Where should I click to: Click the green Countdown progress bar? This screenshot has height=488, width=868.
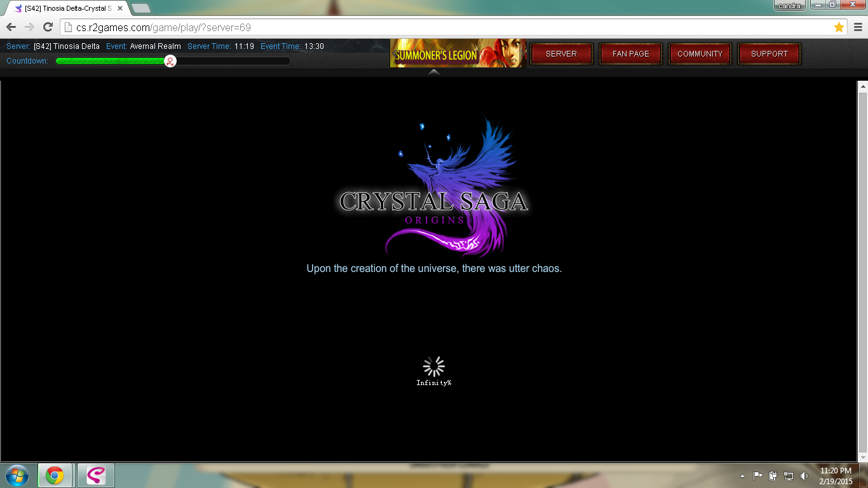pos(111,61)
